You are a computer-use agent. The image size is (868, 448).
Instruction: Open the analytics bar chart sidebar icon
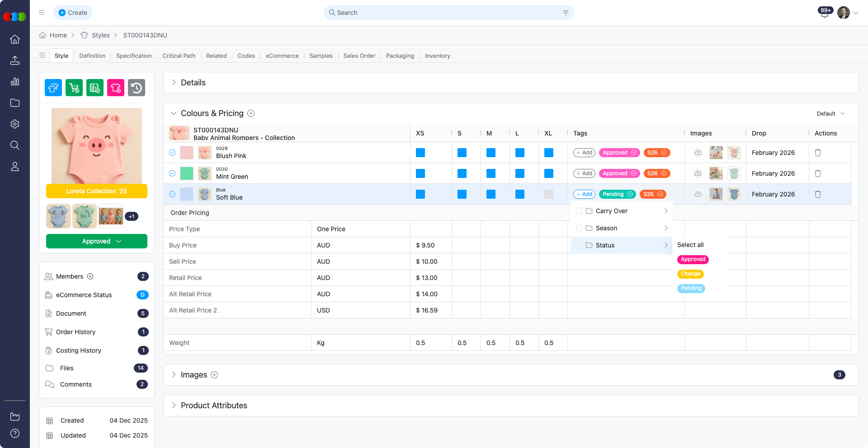(x=15, y=82)
